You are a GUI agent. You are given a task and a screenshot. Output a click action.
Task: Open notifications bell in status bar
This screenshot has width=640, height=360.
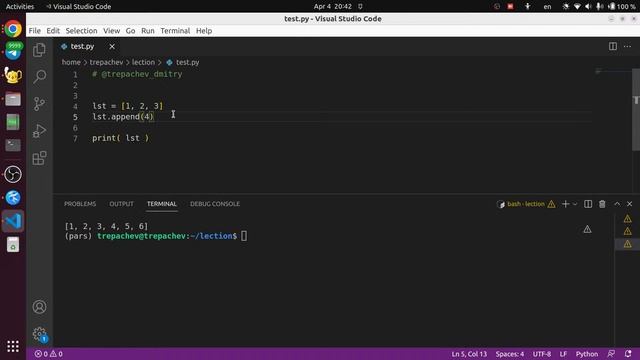coord(628,353)
